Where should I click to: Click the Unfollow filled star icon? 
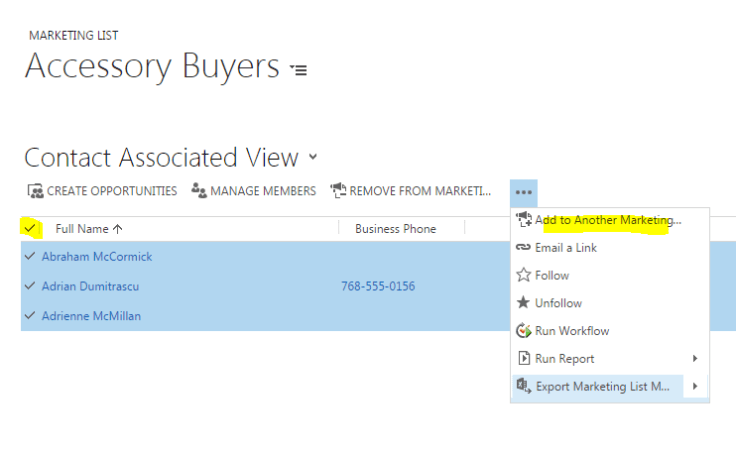pos(522,303)
